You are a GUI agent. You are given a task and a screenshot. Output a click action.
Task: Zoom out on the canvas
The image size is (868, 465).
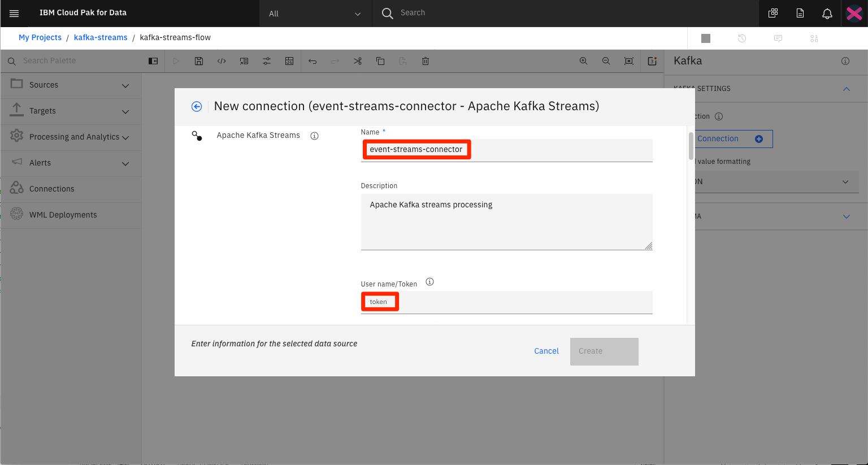(606, 61)
